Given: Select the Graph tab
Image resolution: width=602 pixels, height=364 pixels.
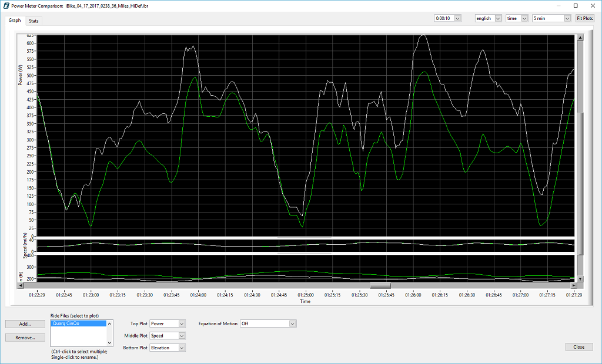Looking at the screenshot, I should (15, 20).
